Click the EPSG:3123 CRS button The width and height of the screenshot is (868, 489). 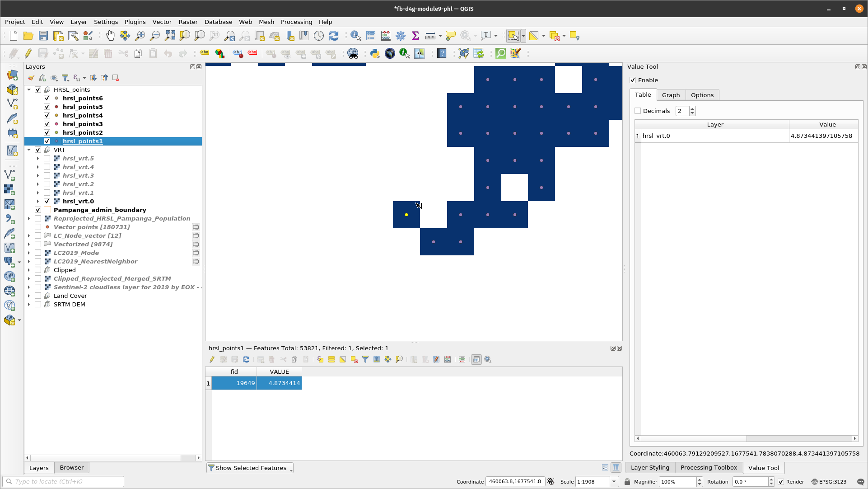pyautogui.click(x=829, y=482)
